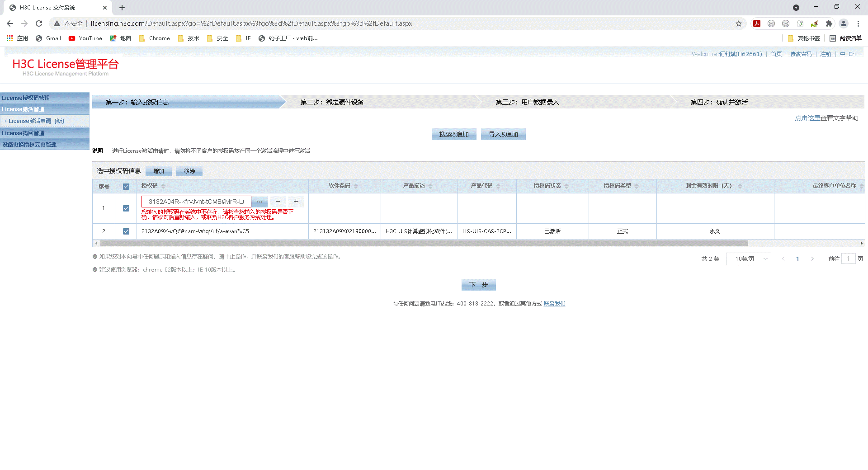
Task: Click the browser back arrow
Action: point(10,23)
